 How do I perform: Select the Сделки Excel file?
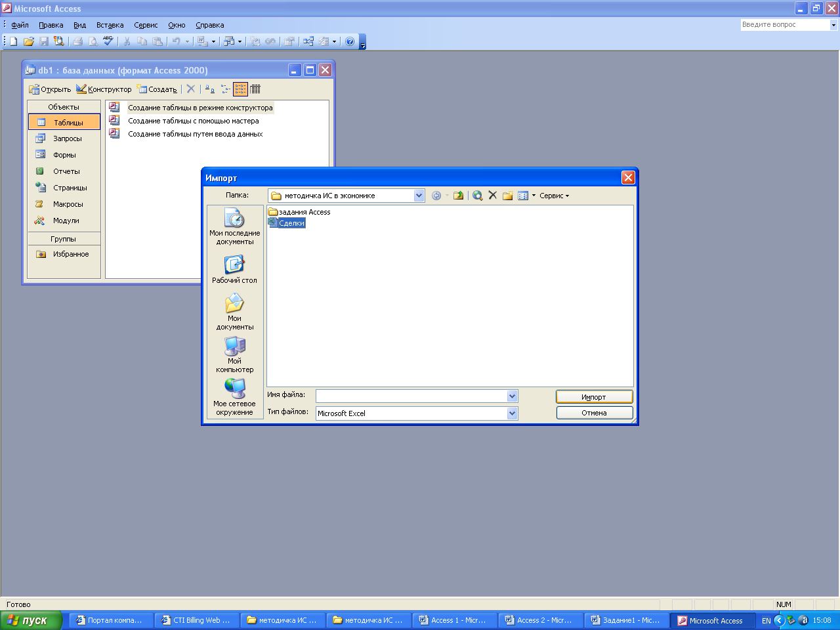[287, 223]
